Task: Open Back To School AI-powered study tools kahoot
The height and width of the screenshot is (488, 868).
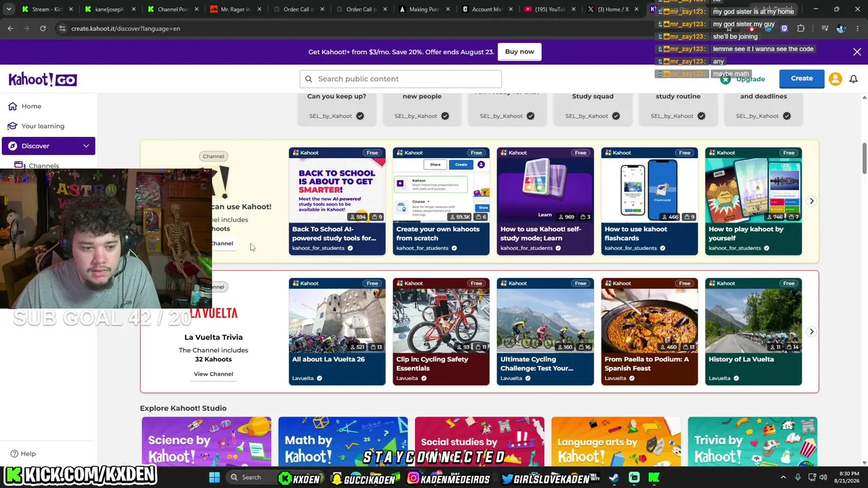Action: point(337,201)
